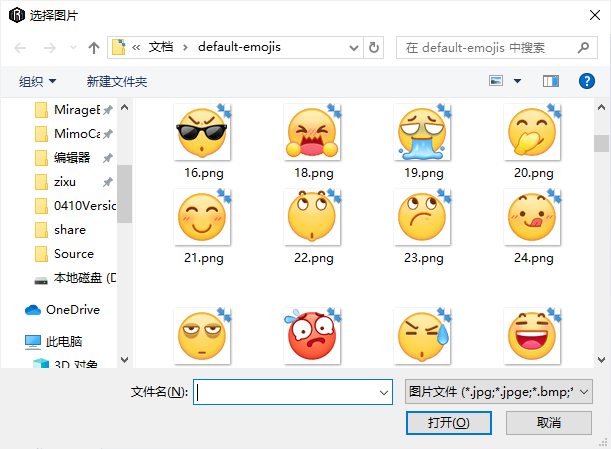611x449 pixels.
Task: Go up one folder level
Action: (94, 47)
